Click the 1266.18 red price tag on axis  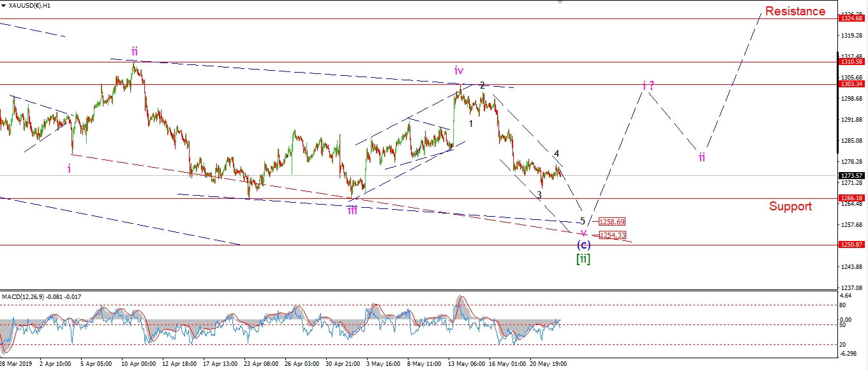coord(852,198)
